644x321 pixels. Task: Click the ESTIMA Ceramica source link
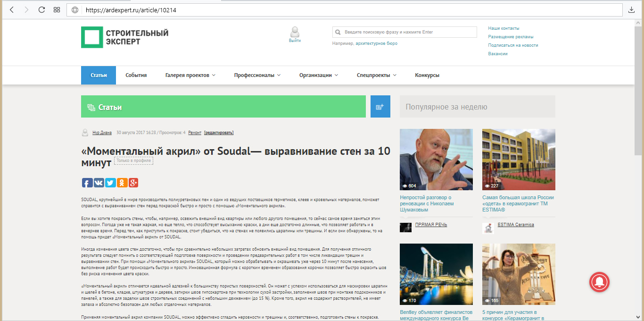click(x=516, y=225)
